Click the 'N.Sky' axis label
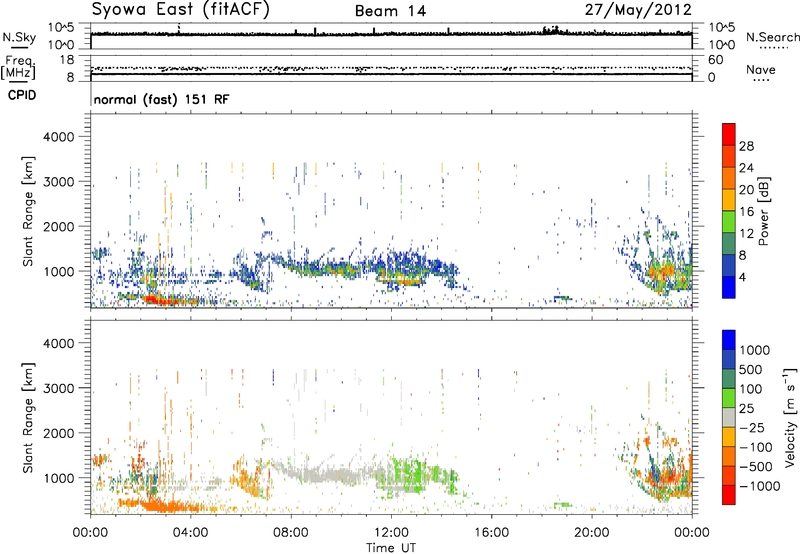The width and height of the screenshot is (800, 554). tap(19, 37)
